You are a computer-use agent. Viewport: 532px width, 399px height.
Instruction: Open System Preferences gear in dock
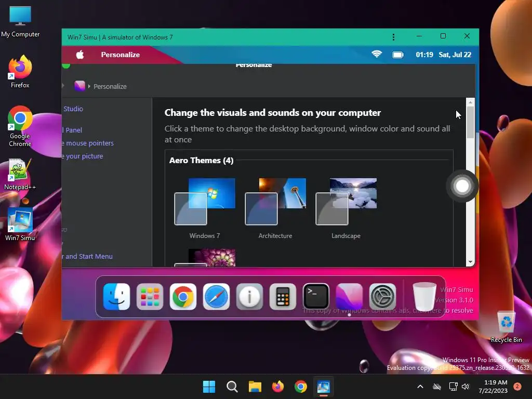pos(382,297)
